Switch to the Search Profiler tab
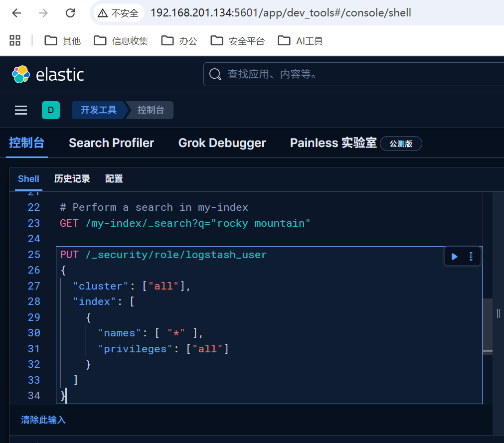This screenshot has height=443, width=504. coord(111,143)
